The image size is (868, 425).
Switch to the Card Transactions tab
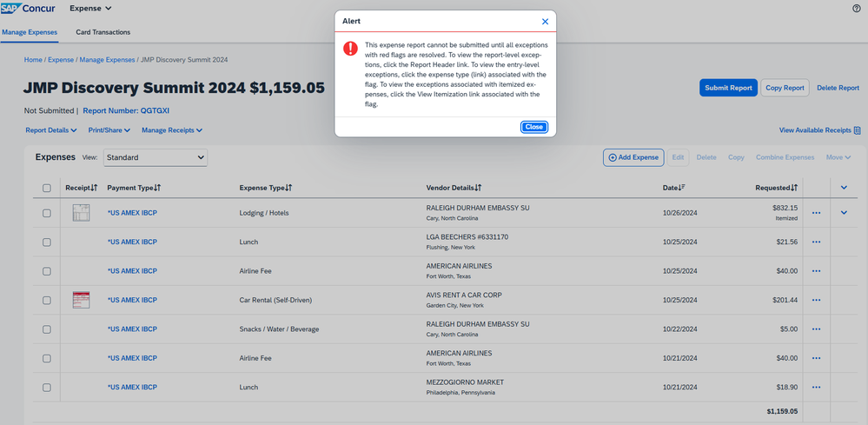point(103,32)
